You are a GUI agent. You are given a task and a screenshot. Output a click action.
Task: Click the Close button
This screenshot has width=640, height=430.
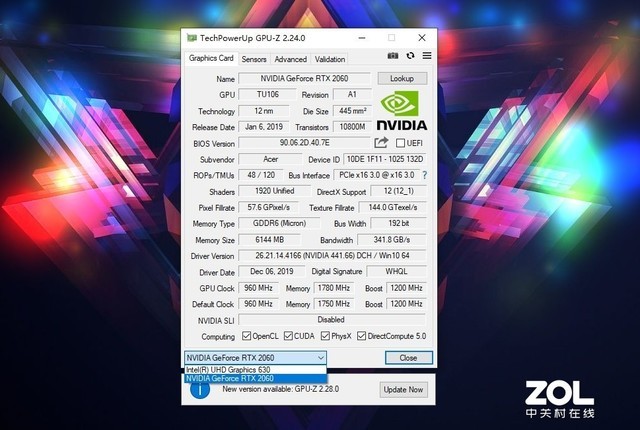[409, 358]
